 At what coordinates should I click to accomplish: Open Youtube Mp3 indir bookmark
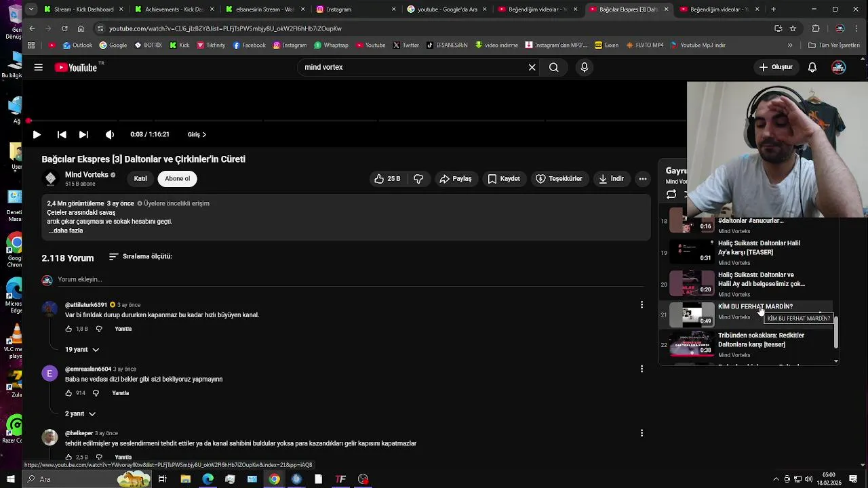click(x=698, y=45)
